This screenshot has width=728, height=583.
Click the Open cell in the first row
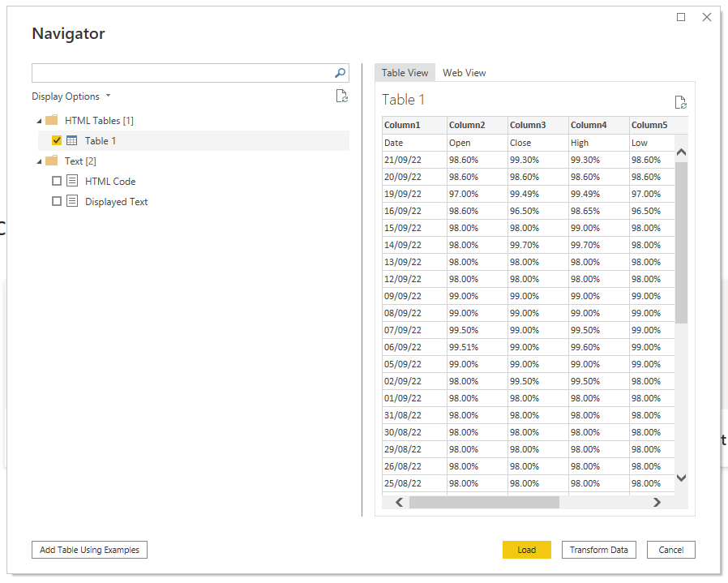(477, 143)
